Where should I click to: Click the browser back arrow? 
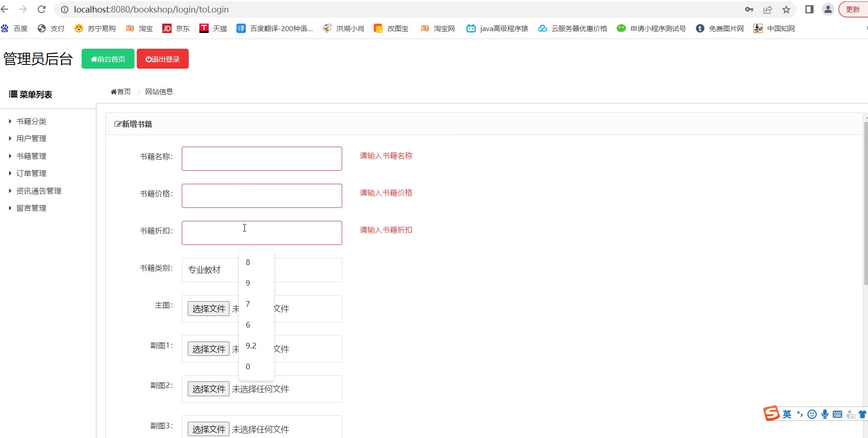(x=5, y=9)
